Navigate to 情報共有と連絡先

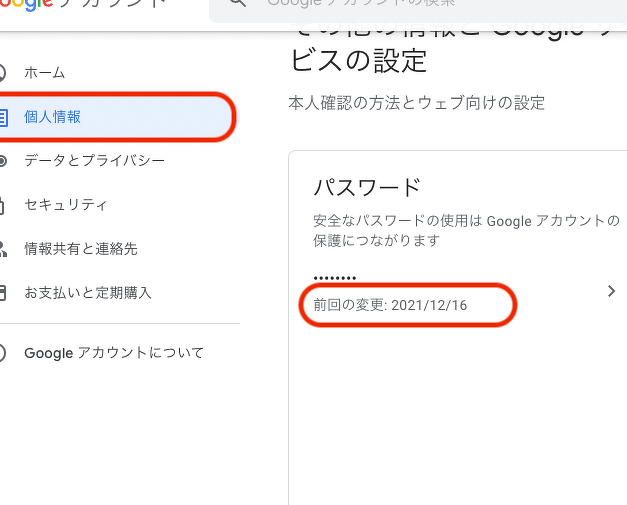80,248
